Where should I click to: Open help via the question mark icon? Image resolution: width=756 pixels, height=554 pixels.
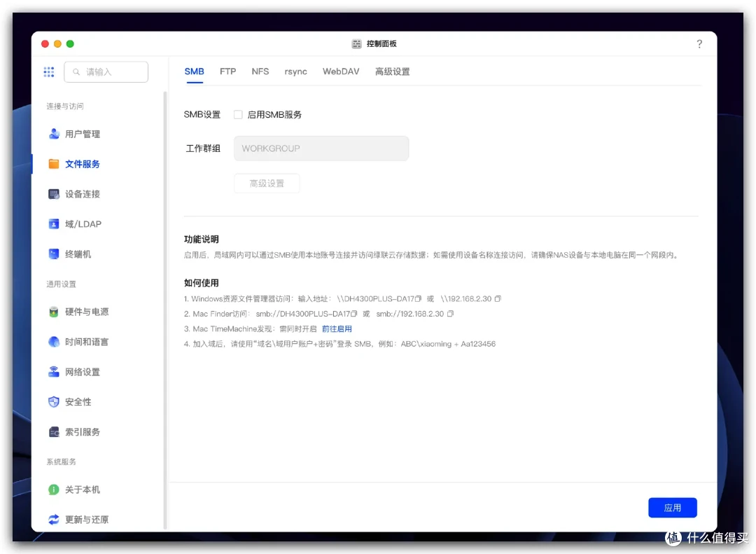[699, 44]
